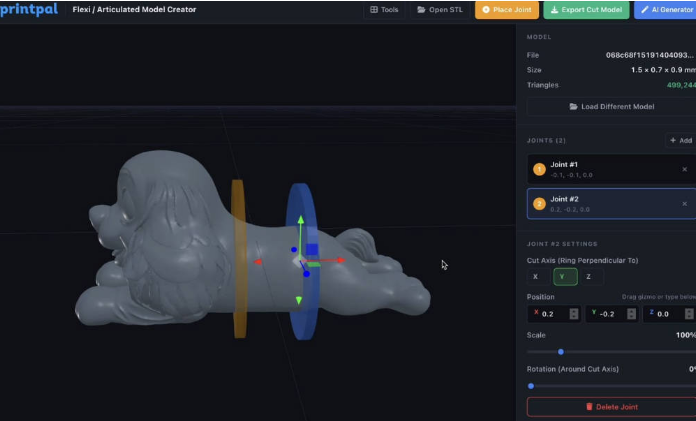Set cut axis to Y
This screenshot has width=696, height=421.
tap(565, 277)
